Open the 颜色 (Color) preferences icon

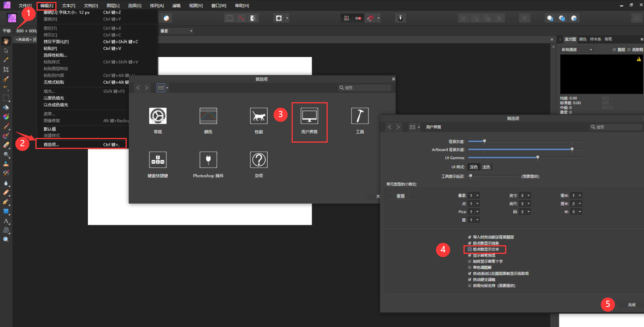(208, 116)
